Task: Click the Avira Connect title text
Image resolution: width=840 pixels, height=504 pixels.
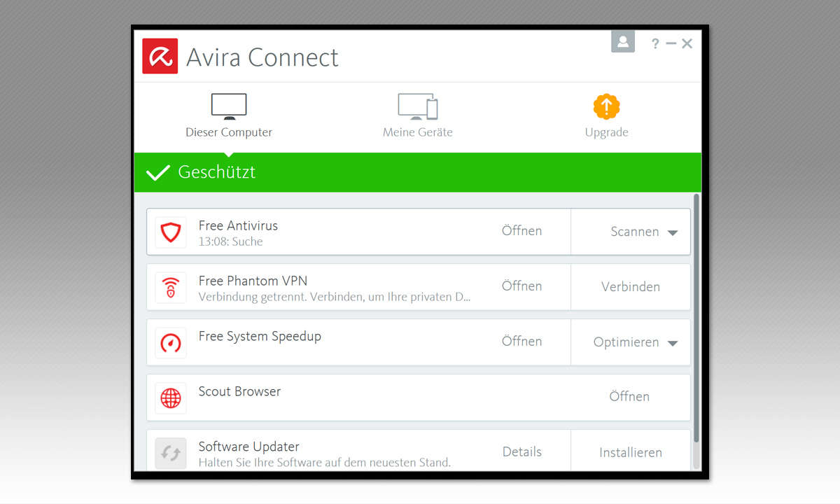Action: point(262,57)
